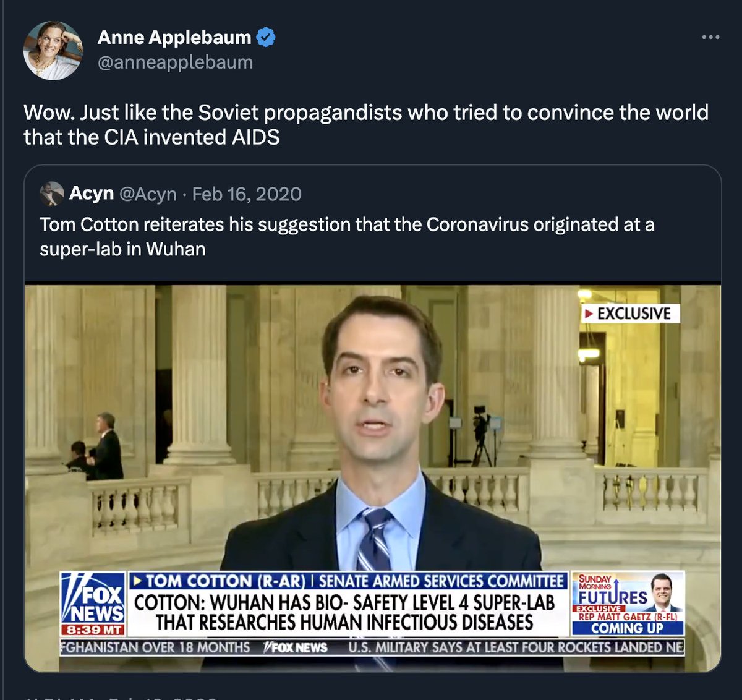Open the Anne Applebaum display name link
Image resolution: width=742 pixels, height=700 pixels.
point(174,37)
